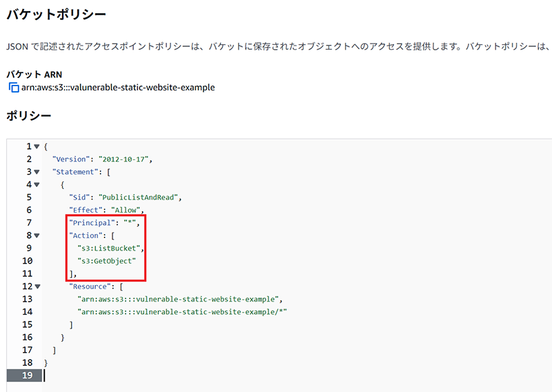Copy the bucket ARN using the copy icon

13,88
